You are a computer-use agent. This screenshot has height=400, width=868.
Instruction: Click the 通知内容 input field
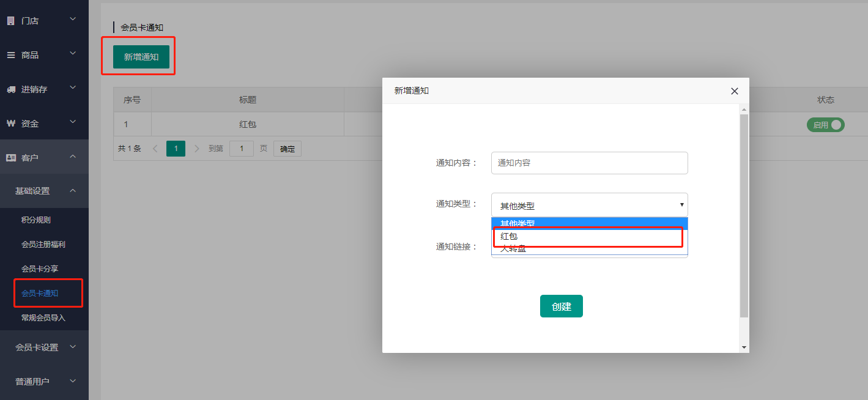[x=589, y=163]
